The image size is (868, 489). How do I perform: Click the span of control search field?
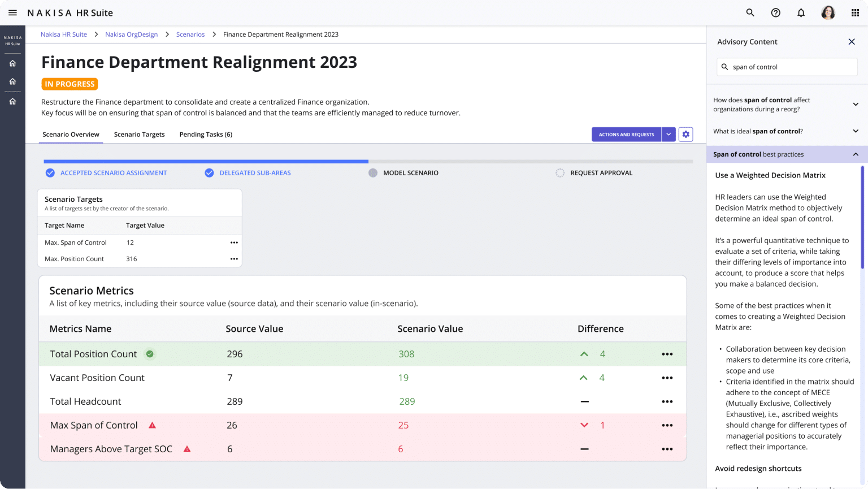point(787,67)
